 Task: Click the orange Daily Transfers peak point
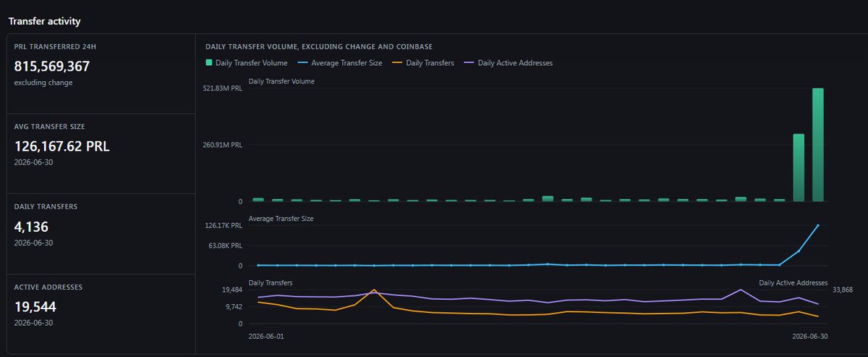374,290
